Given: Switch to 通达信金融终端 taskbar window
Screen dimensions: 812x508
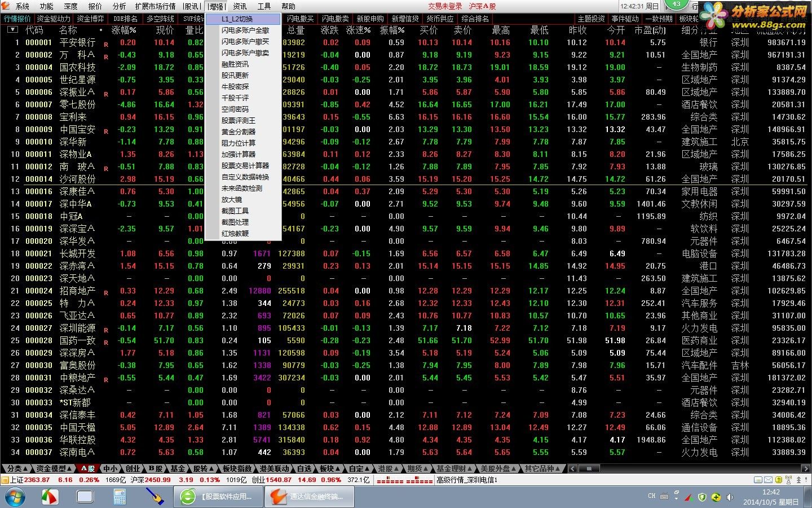Looking at the screenshot, I should click(x=309, y=497).
